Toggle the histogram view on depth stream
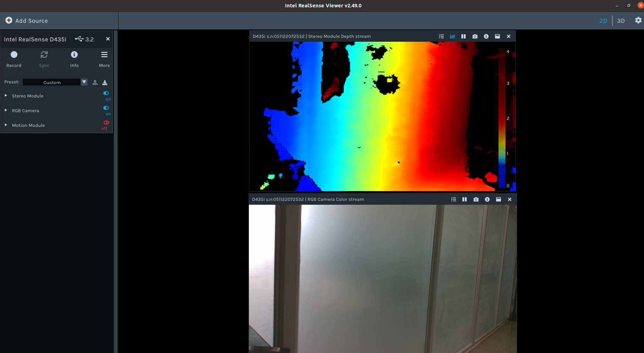 click(452, 36)
